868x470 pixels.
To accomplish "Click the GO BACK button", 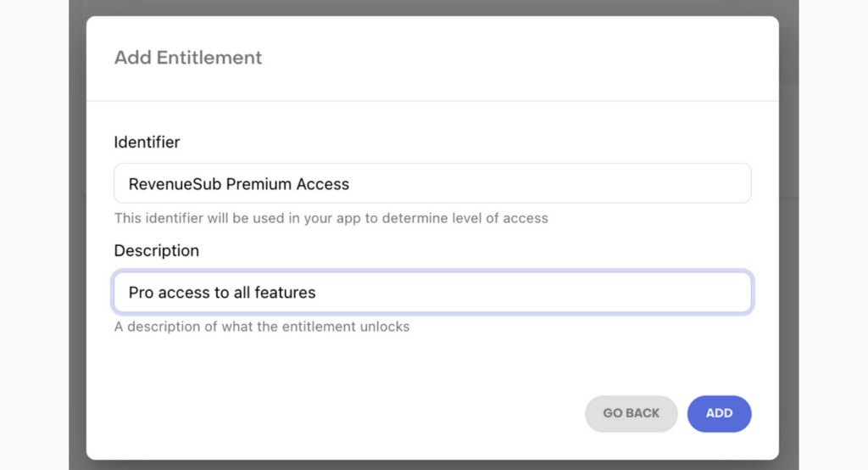I will click(631, 413).
